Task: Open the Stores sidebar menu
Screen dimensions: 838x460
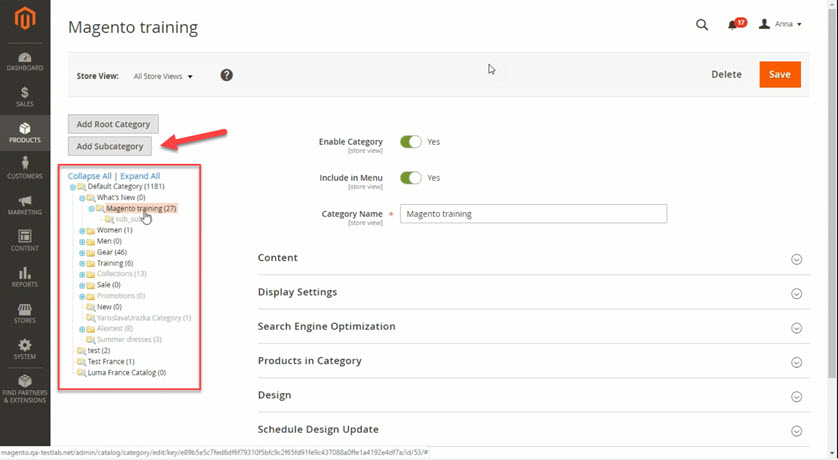Action: [25, 313]
